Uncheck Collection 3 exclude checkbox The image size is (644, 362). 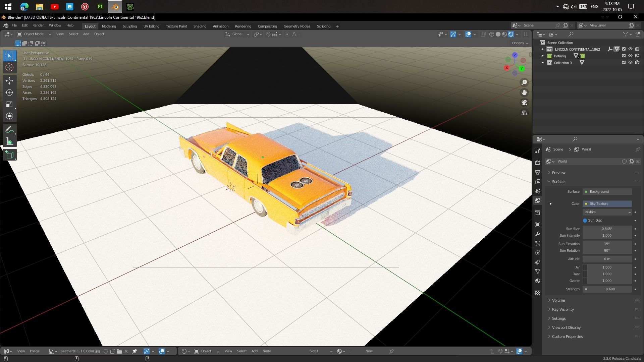(624, 63)
